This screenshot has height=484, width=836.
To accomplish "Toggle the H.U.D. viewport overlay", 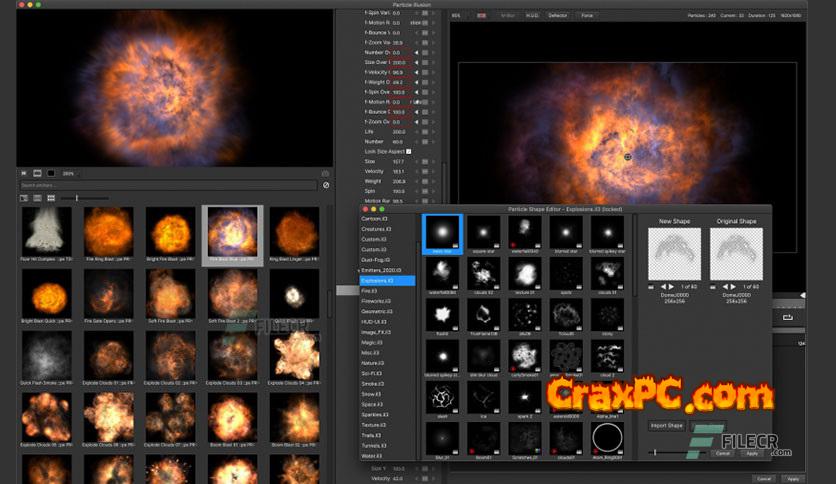I will (x=534, y=15).
